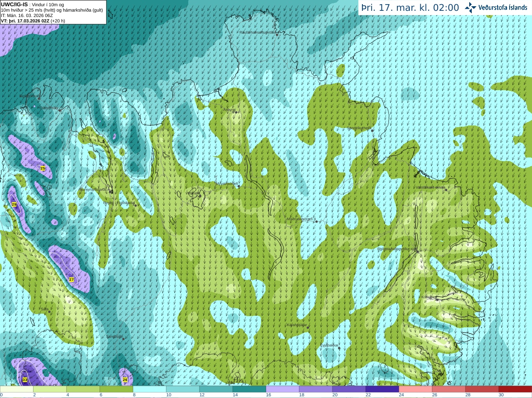Click the Kárahnjúkar station label

297,325
